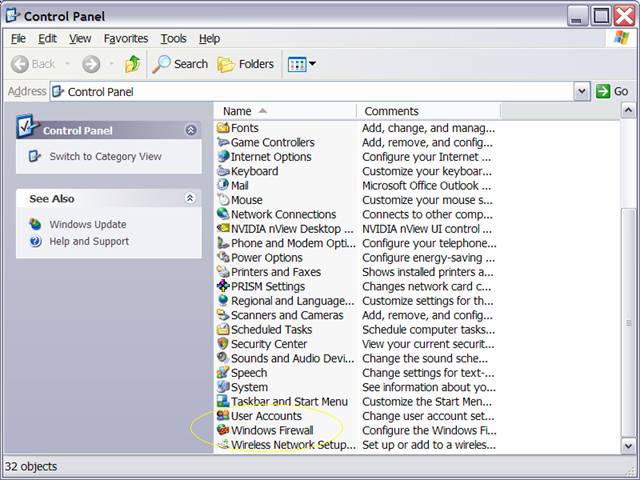
Task: Open the File menu
Action: [x=18, y=39]
